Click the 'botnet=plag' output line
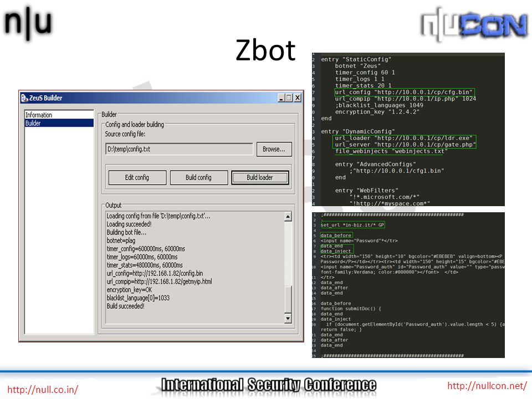 [121, 241]
